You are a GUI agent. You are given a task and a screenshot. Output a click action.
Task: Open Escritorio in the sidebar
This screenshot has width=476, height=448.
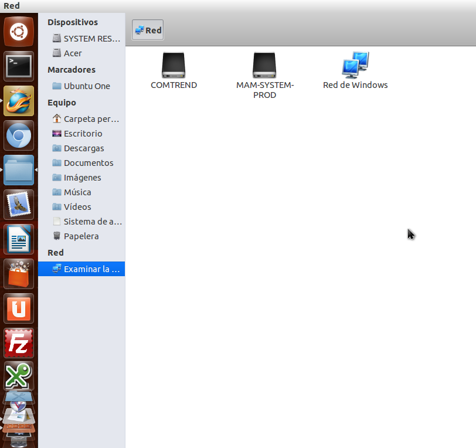83,134
